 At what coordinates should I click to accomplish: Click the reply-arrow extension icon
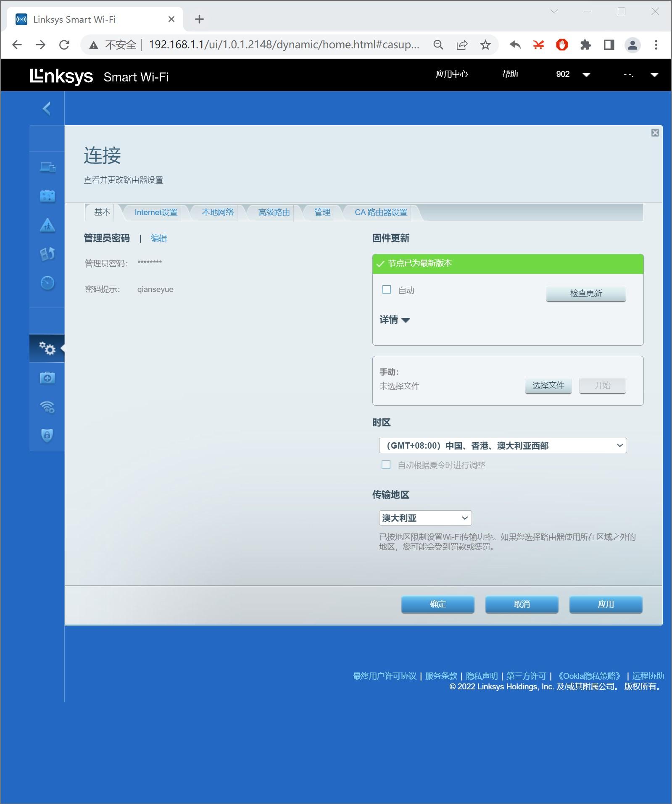click(x=515, y=45)
